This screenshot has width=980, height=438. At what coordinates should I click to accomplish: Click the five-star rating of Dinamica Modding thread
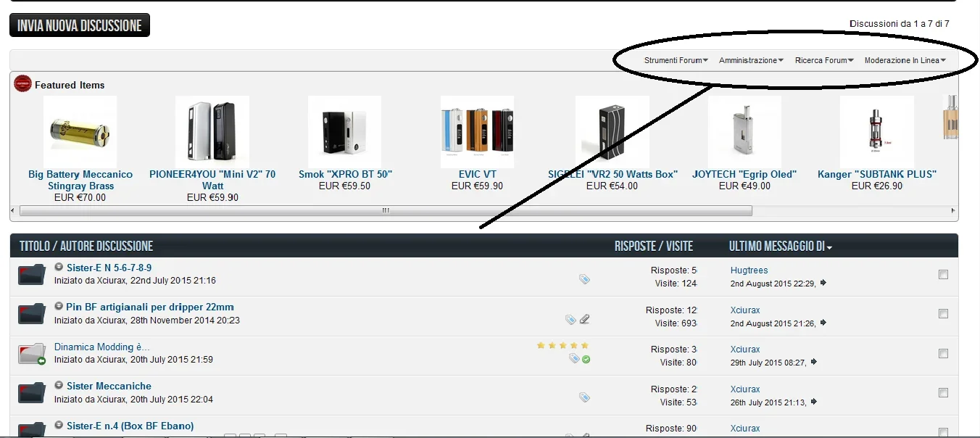[x=562, y=345]
